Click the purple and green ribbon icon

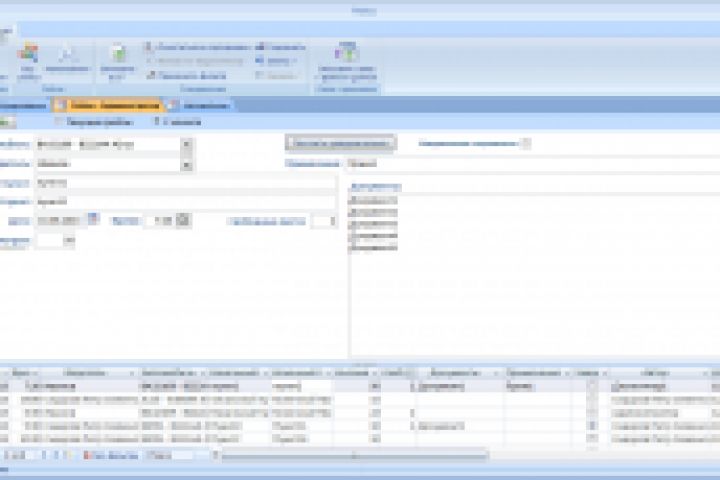pyautogui.click(x=347, y=52)
